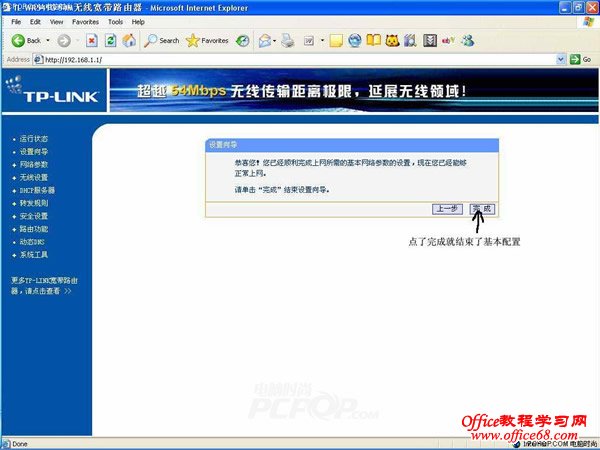Screen dimensions: 600x450
Task: Open the Back button history dropdown arrow
Action: pos(48,41)
